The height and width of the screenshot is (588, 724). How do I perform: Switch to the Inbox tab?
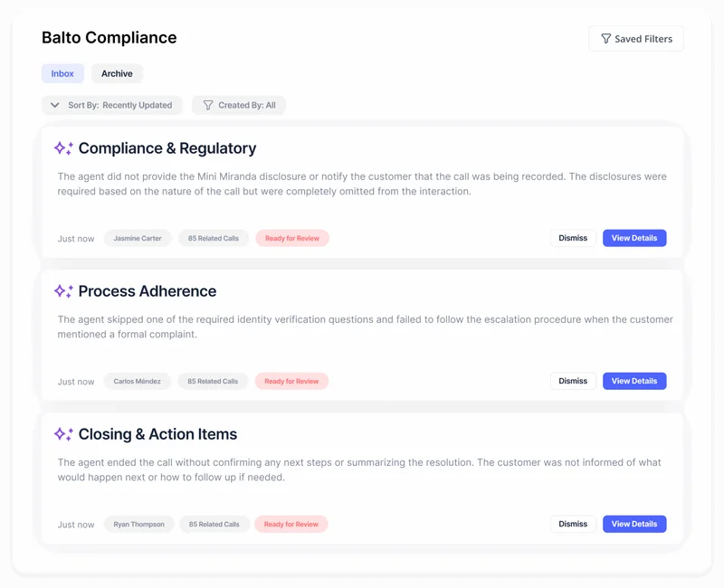[62, 73]
